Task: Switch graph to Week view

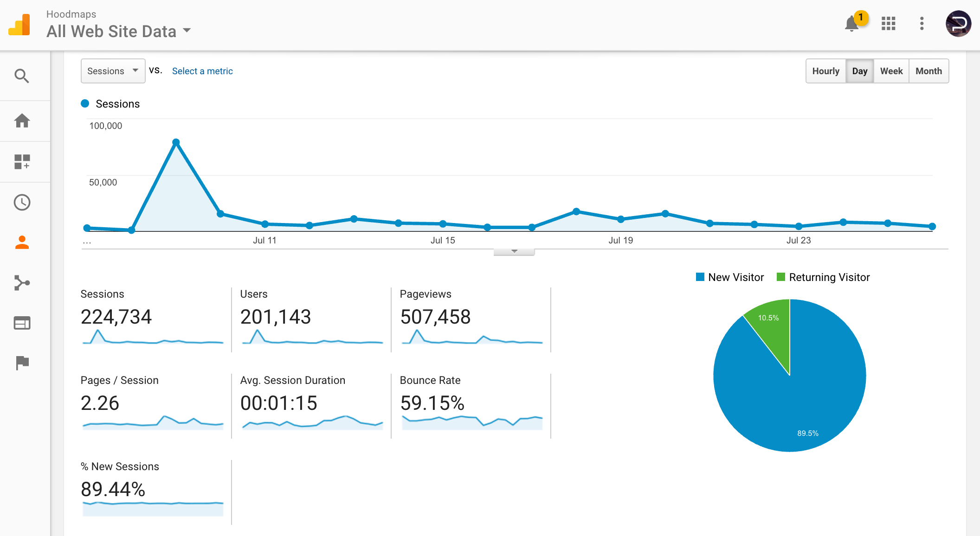Action: point(891,71)
